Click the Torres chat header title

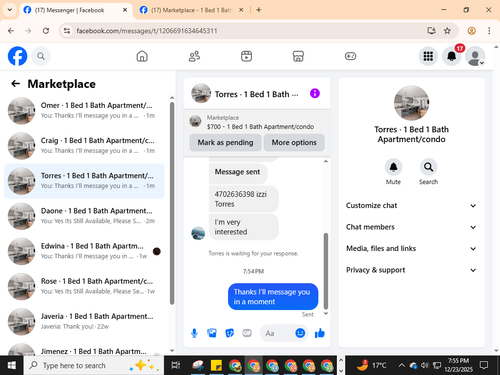click(x=256, y=94)
